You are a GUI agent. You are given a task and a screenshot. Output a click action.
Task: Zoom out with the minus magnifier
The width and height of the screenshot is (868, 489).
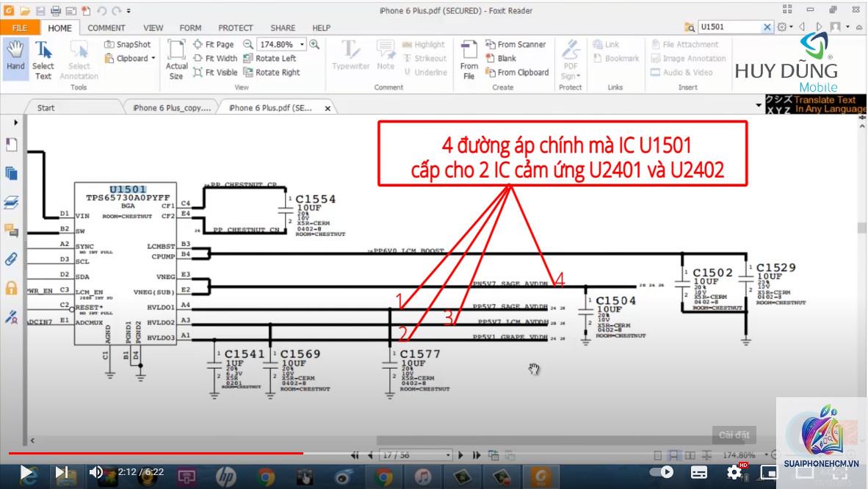pyautogui.click(x=248, y=44)
